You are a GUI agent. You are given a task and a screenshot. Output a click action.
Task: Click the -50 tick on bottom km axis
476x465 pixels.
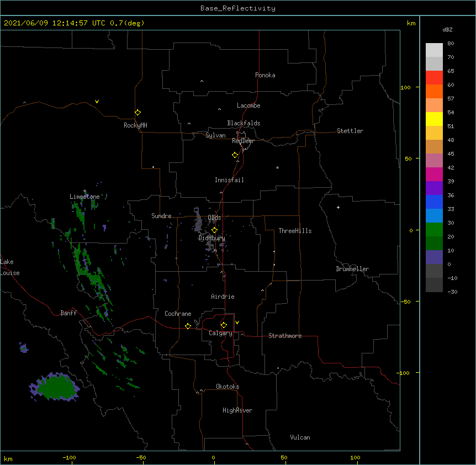click(x=141, y=457)
